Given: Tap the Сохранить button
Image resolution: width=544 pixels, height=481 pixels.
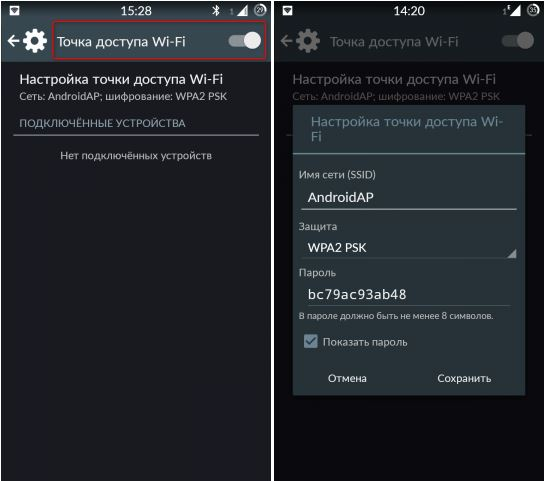Looking at the screenshot, I should click(x=464, y=378).
